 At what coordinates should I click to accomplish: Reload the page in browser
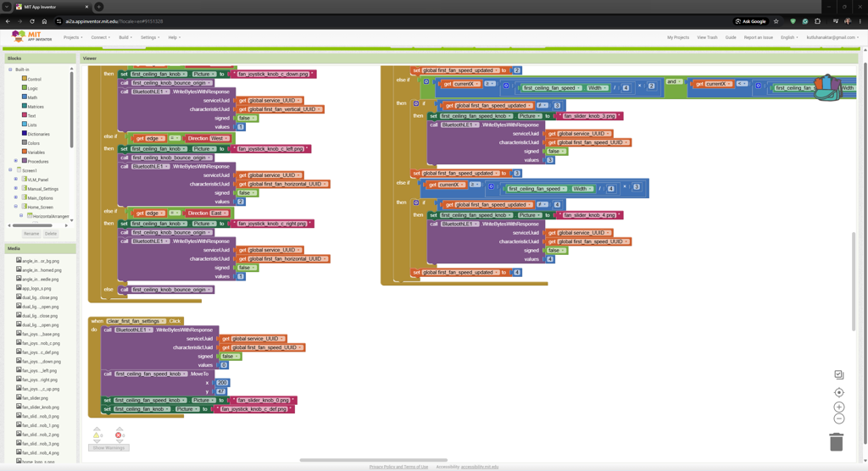[x=32, y=21]
